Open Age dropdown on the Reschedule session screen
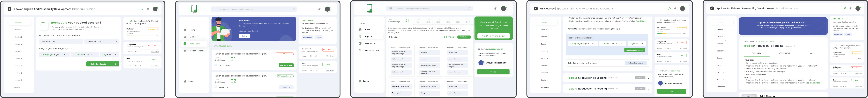 click(110, 54)
